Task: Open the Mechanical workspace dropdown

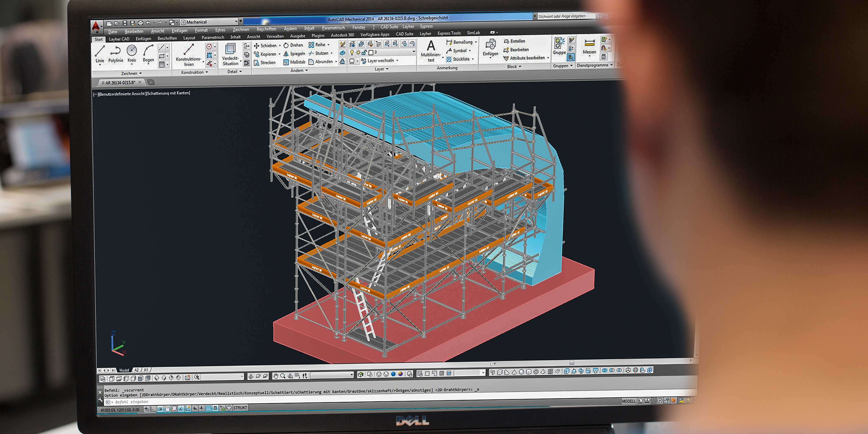Action: (236, 21)
